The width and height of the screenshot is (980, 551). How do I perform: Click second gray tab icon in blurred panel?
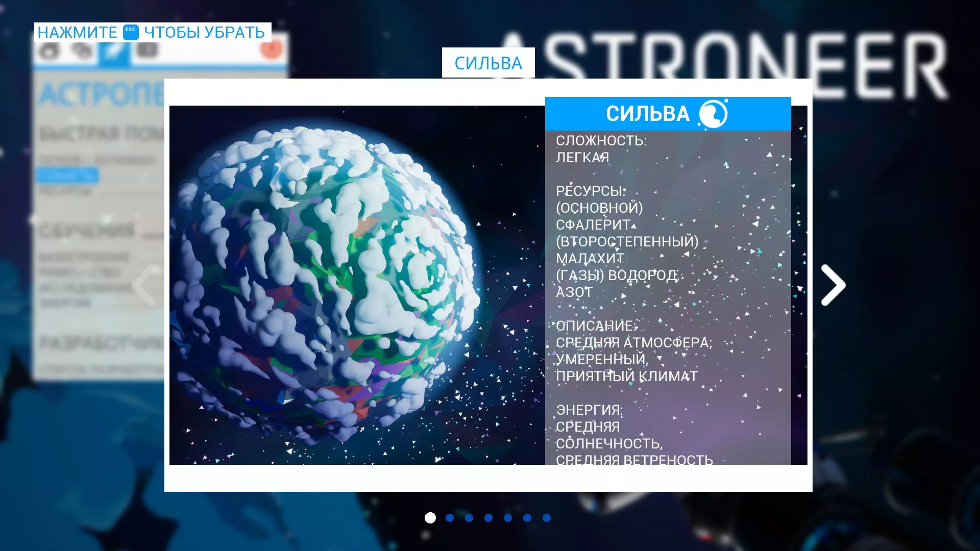pos(82,51)
